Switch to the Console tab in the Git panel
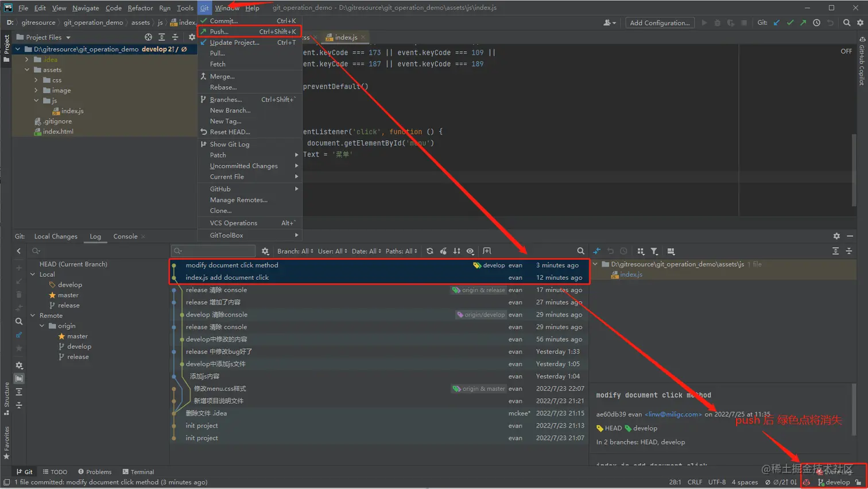 [x=125, y=236]
